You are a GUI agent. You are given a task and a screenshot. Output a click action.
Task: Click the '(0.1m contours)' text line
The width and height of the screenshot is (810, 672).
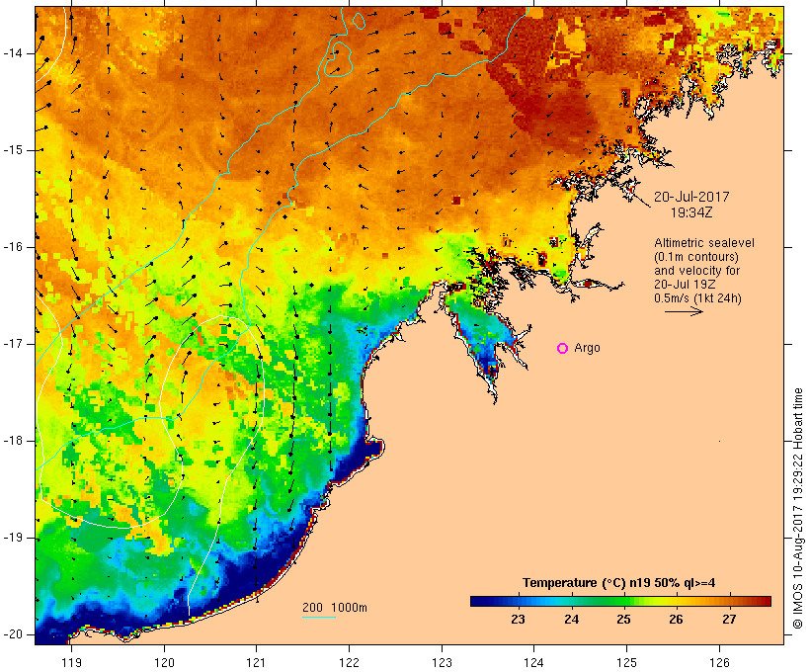696,257
